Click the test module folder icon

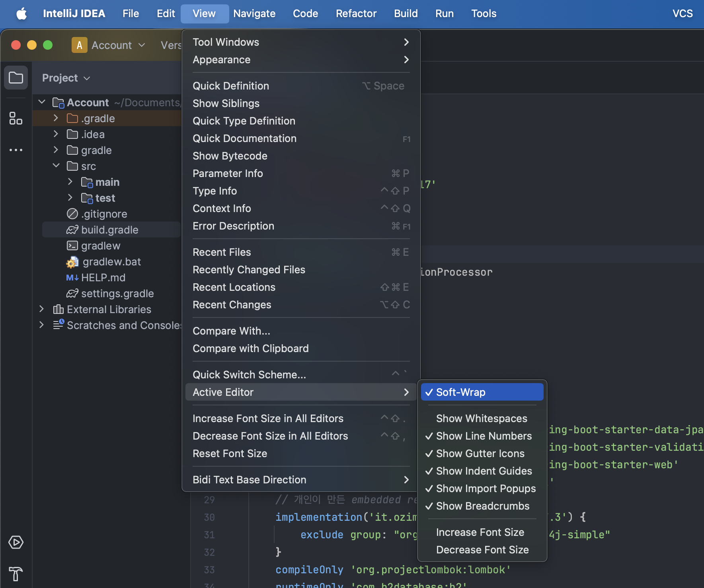(x=87, y=198)
